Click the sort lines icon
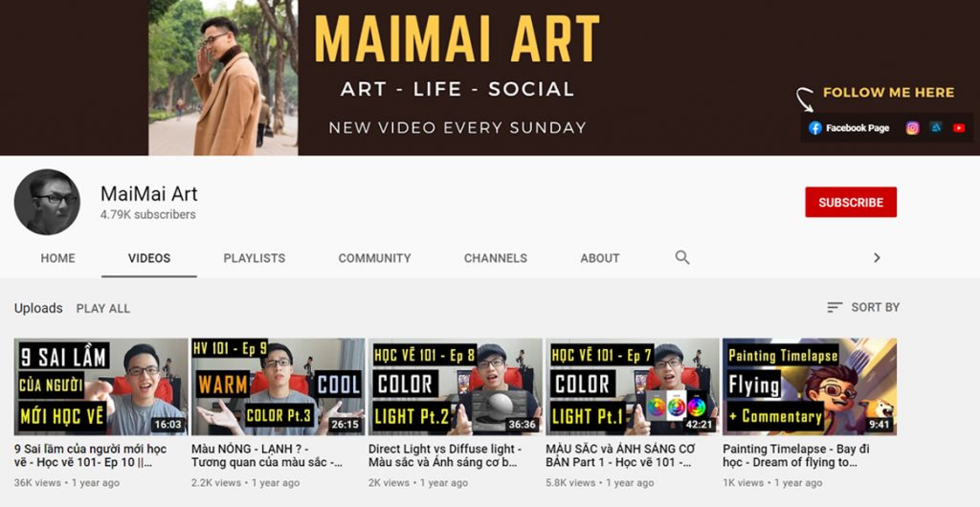The image size is (980, 507). (835, 307)
